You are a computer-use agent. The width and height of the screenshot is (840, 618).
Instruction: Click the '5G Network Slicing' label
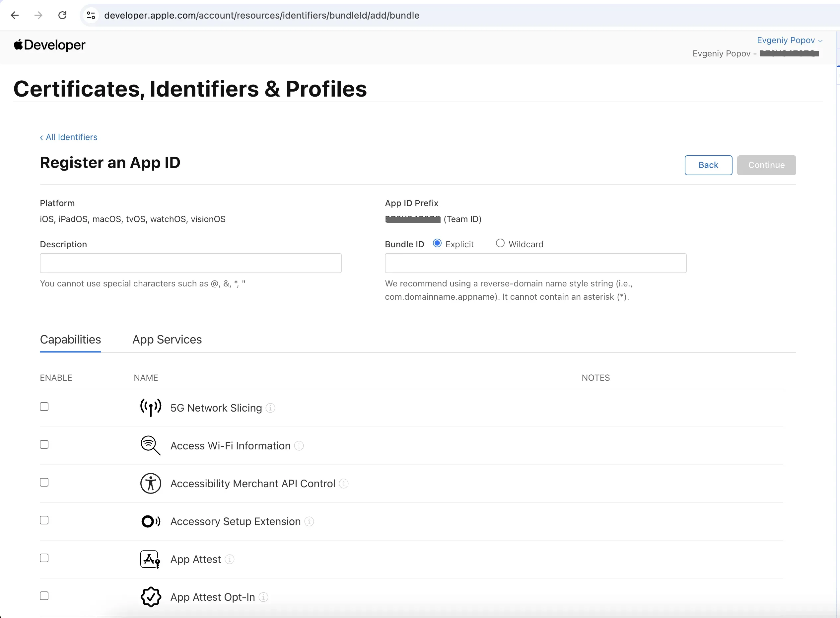(216, 408)
